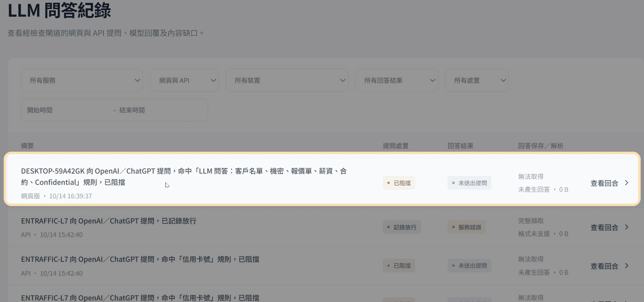
Task: Open the 所有回答結果 filter
Action: [x=397, y=80]
